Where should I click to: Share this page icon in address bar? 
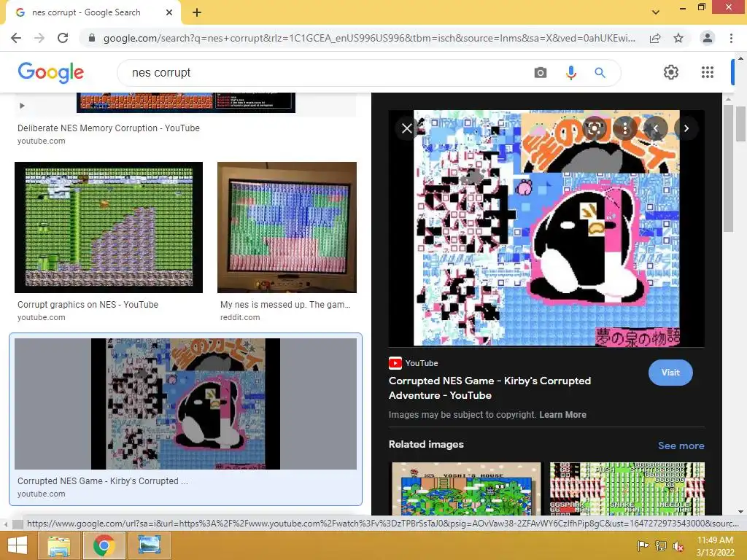coord(655,38)
